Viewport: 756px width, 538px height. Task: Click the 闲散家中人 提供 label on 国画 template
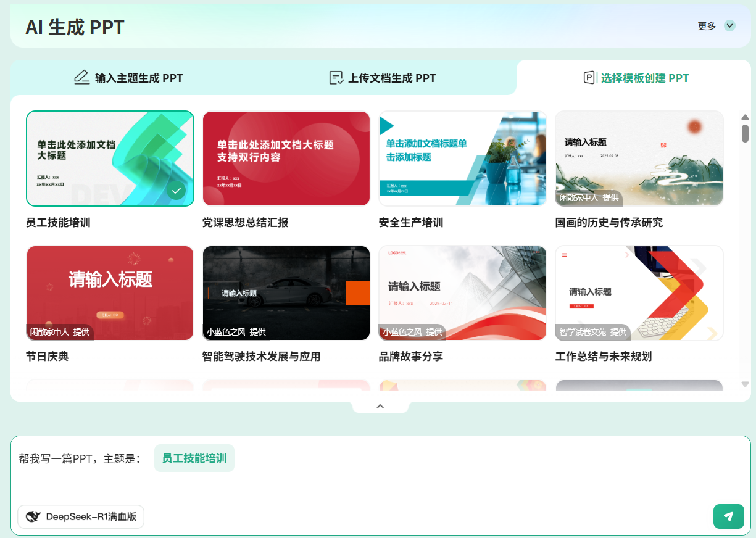tap(589, 197)
